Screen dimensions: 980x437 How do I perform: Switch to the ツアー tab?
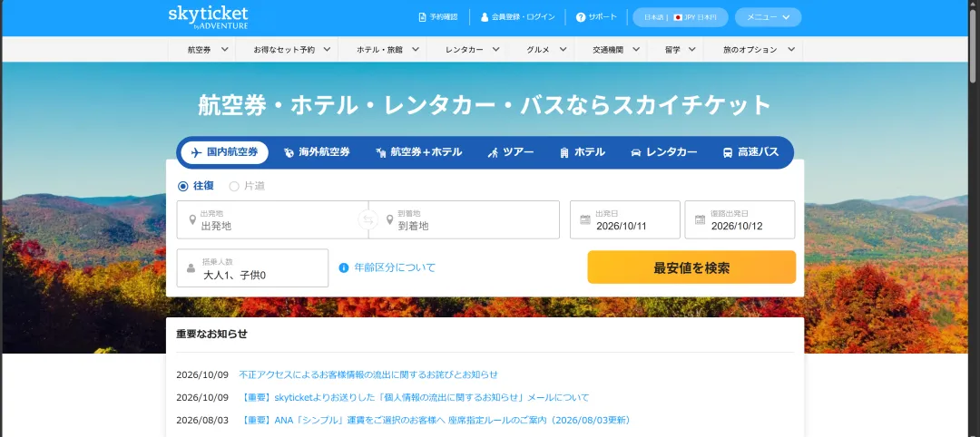coord(511,152)
